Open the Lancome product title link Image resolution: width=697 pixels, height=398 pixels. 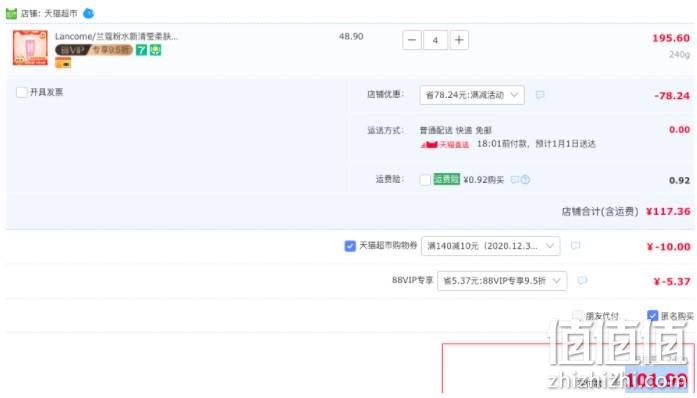[116, 36]
